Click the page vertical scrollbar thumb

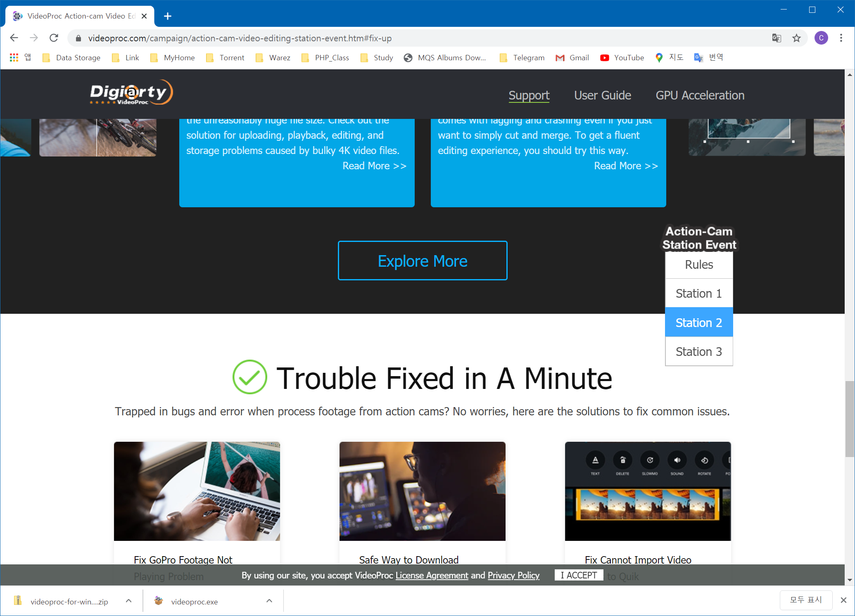pos(849,418)
